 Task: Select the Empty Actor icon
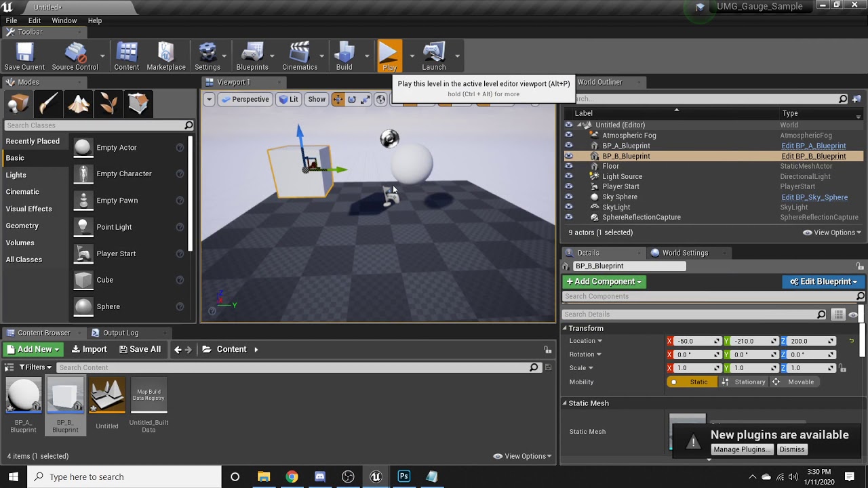pyautogui.click(x=83, y=148)
